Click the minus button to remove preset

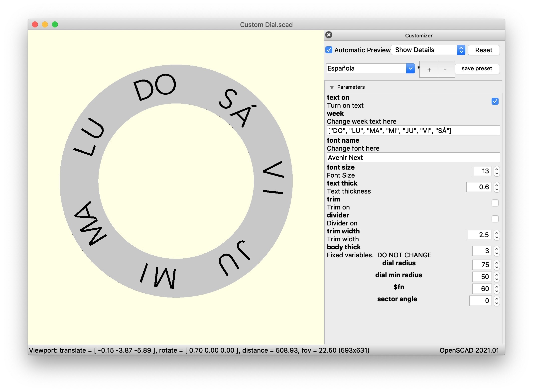coord(445,70)
